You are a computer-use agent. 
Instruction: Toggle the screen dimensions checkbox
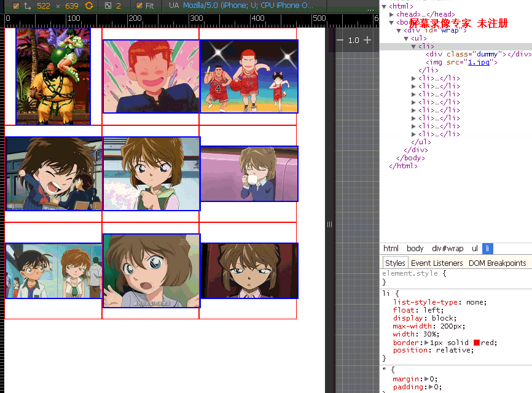coord(16,6)
